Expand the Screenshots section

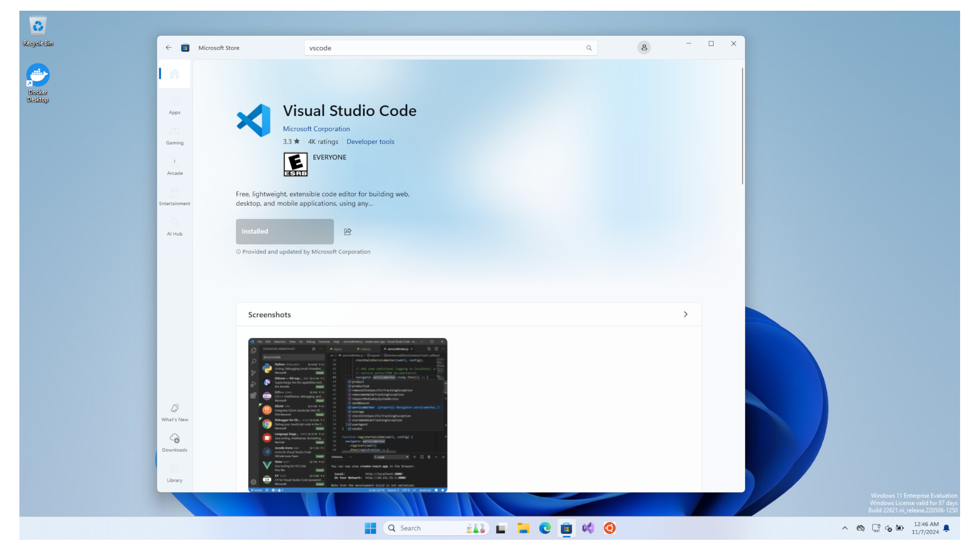(x=685, y=314)
